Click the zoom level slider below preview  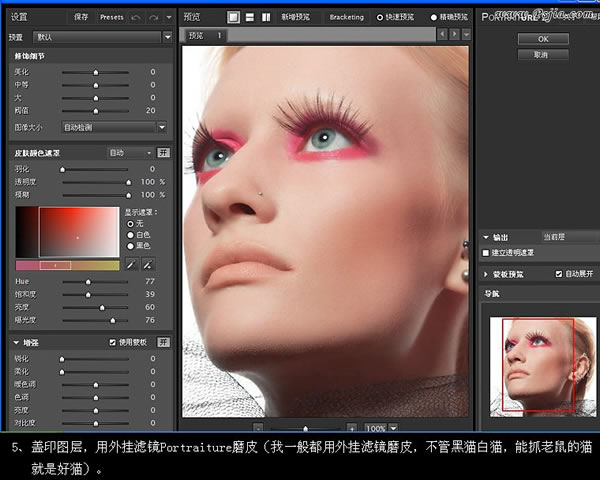pyautogui.click(x=305, y=428)
